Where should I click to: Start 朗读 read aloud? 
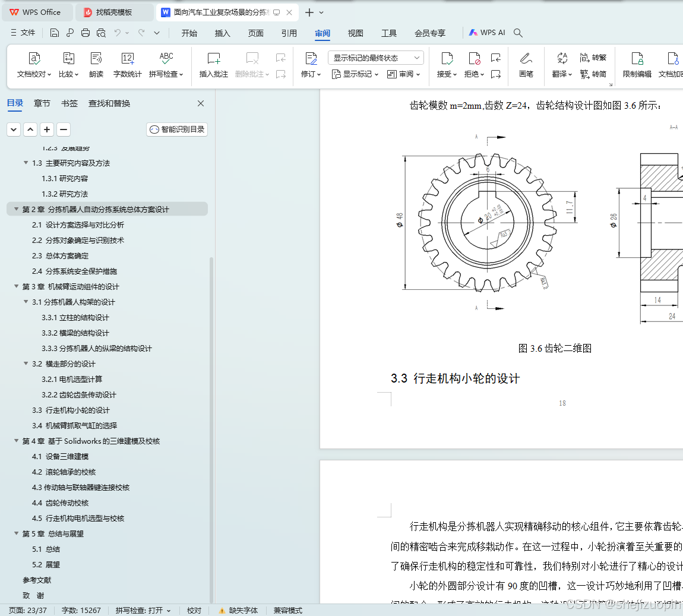[x=96, y=65]
